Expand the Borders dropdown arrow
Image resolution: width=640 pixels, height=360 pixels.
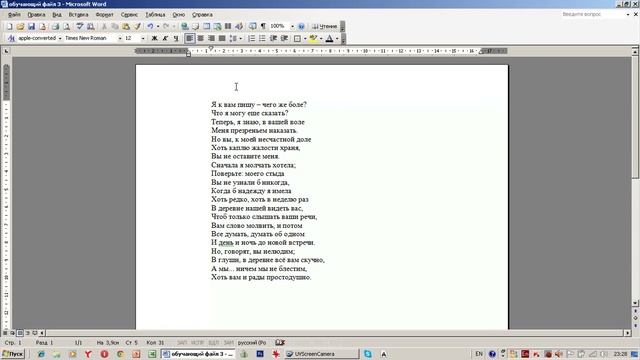click(305, 38)
